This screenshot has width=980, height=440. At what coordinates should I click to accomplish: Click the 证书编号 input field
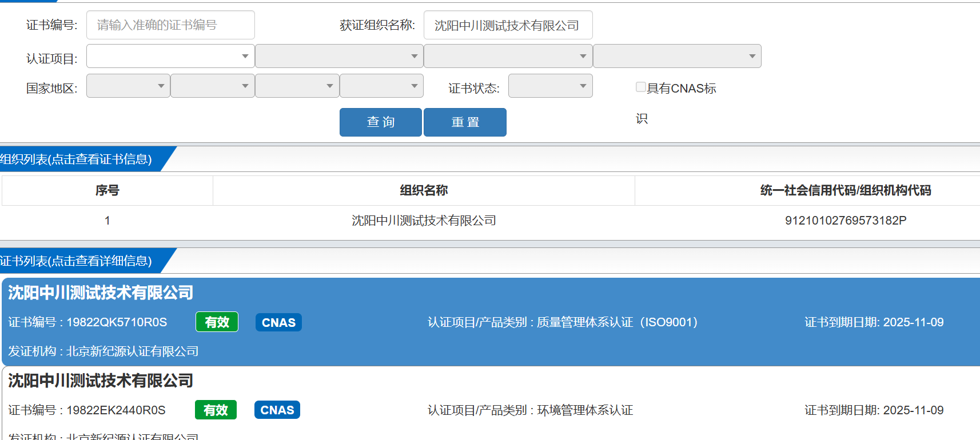click(170, 25)
